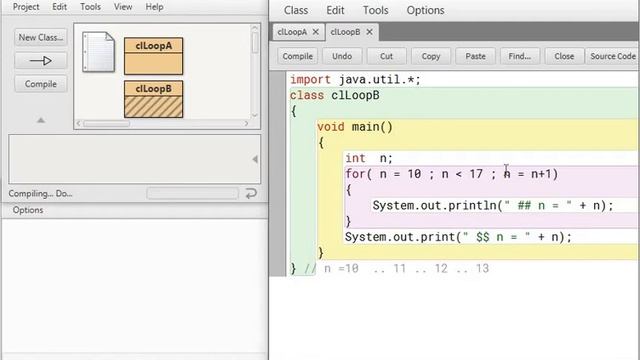Switch to the clLoopB editor tab
Screen dimensions: 640x360
point(345,32)
